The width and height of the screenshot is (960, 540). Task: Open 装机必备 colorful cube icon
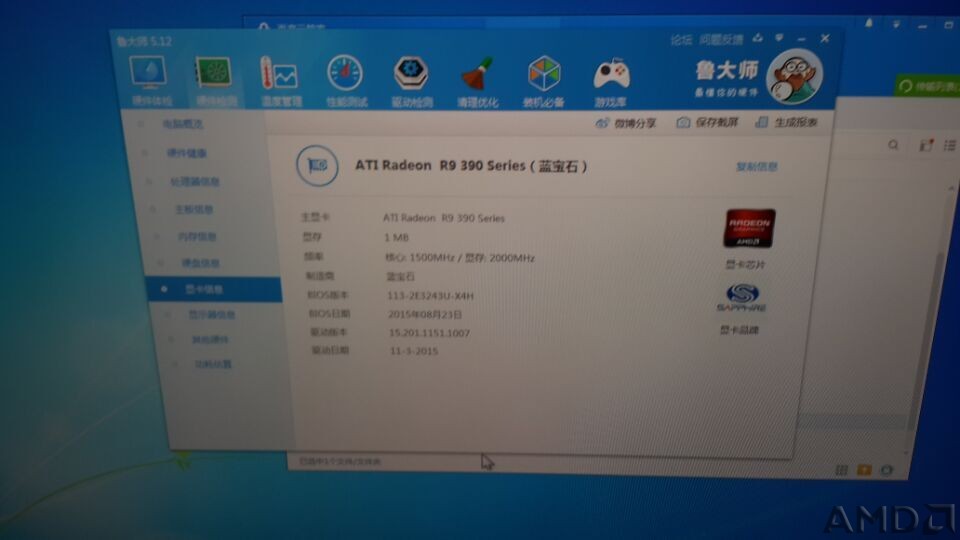[x=544, y=74]
